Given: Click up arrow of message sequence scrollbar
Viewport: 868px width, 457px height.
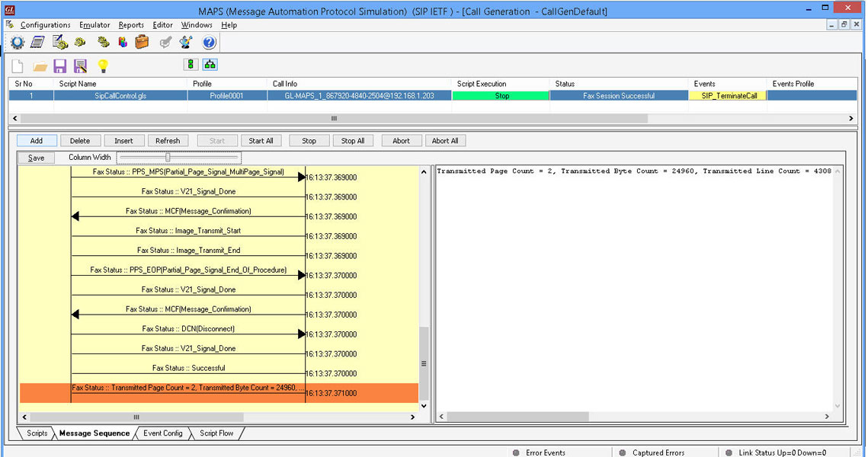Looking at the screenshot, I should pos(424,172).
